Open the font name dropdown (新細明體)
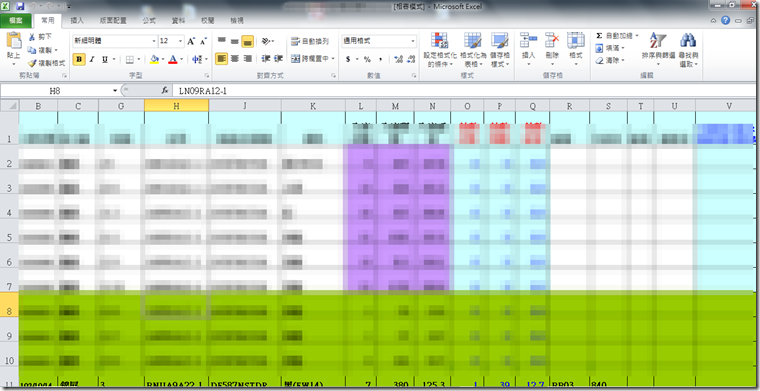This screenshot has width=760, height=391. pos(154,41)
